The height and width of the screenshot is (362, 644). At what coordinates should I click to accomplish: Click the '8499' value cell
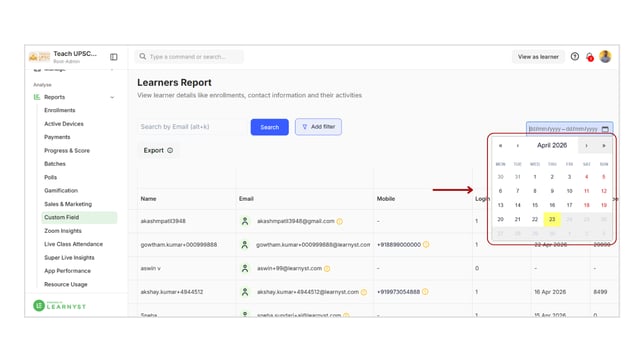tap(600, 292)
